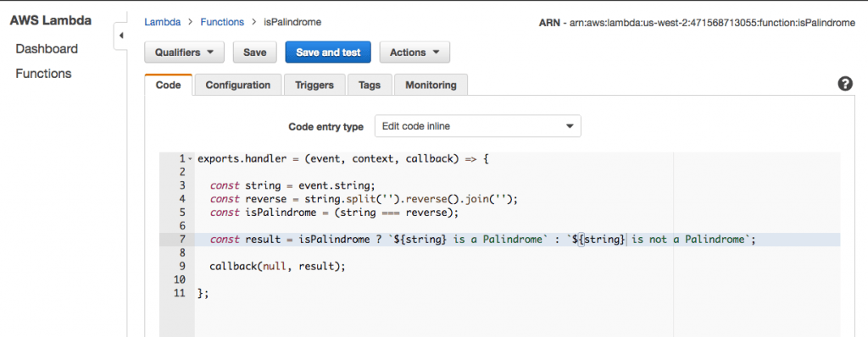This screenshot has width=868, height=337.
Task: Open Functions in the sidebar
Action: 43,74
